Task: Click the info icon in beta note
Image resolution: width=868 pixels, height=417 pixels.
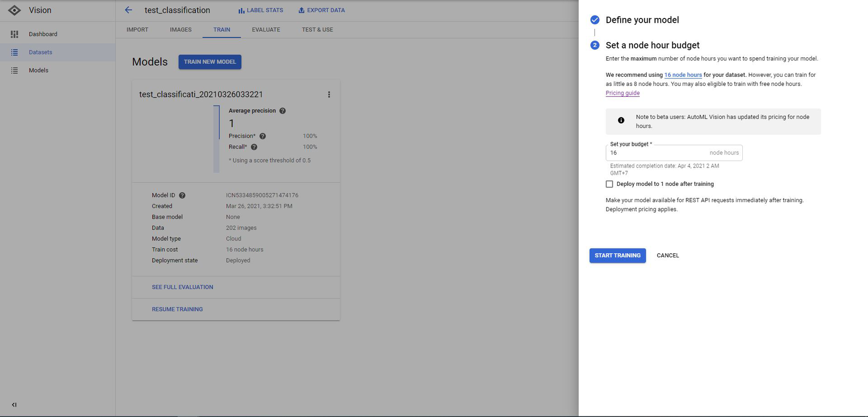Action: [x=621, y=121]
